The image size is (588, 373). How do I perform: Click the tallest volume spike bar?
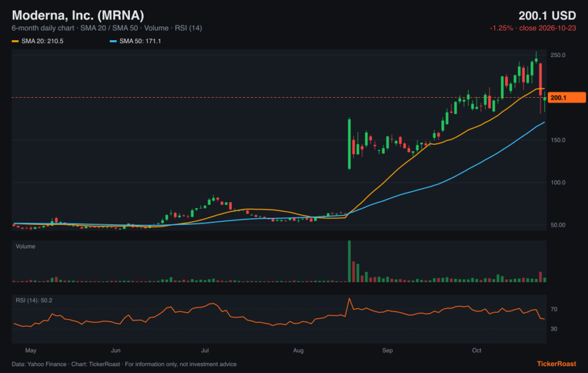click(350, 261)
